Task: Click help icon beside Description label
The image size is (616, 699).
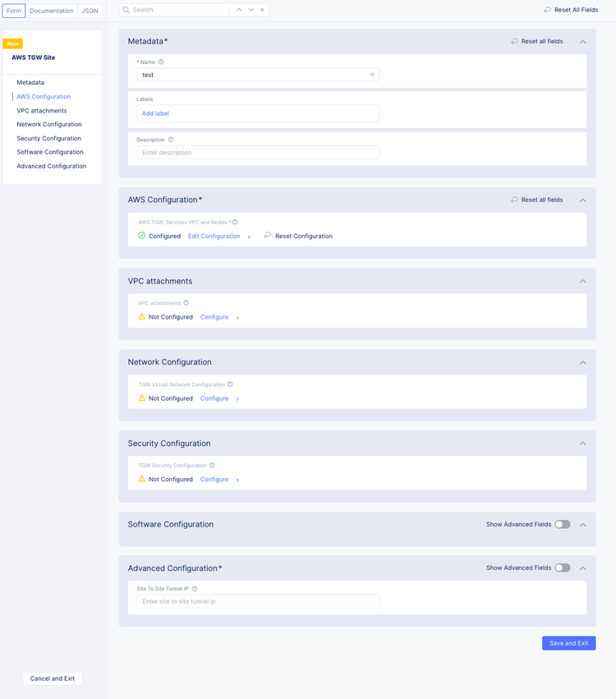Action: pos(171,140)
